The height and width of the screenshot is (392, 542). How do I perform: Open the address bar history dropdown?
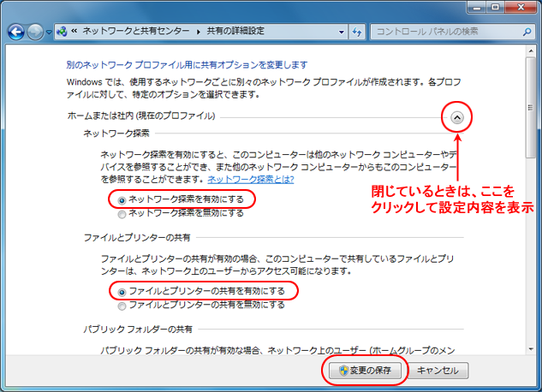pos(342,33)
